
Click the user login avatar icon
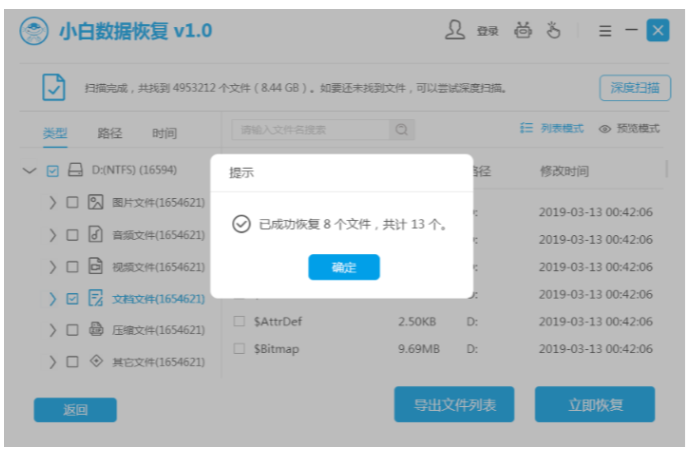[x=456, y=30]
